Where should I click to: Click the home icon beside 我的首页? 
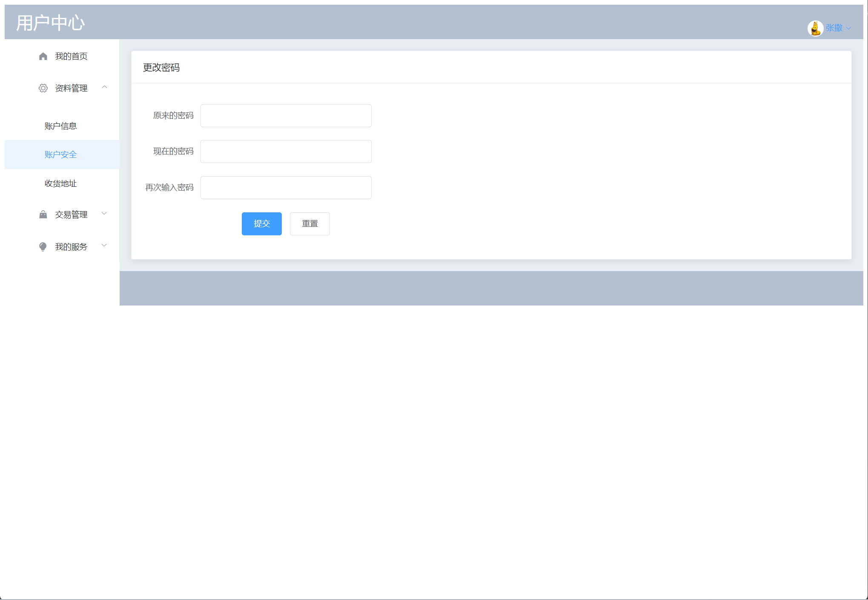[43, 56]
